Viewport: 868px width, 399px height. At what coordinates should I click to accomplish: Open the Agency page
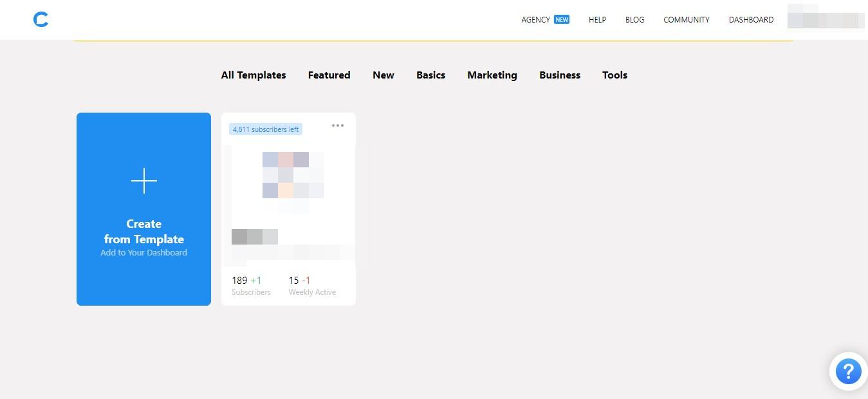535,20
